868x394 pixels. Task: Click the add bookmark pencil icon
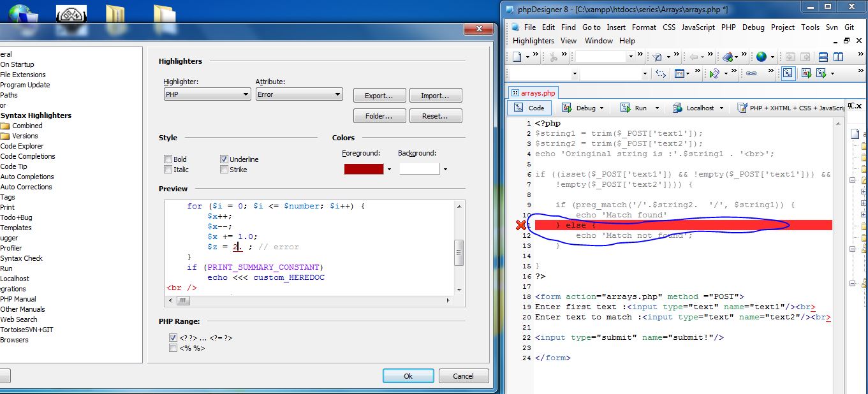coord(727,57)
